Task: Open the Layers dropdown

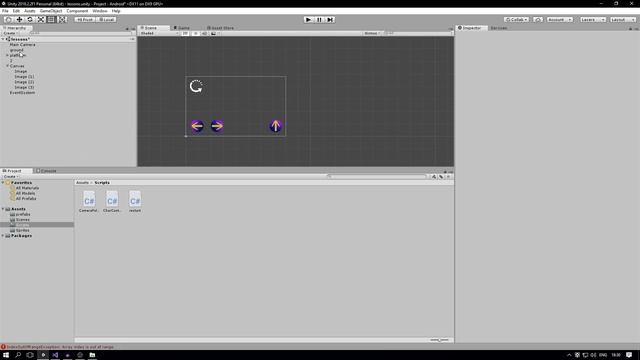Action: (x=593, y=20)
